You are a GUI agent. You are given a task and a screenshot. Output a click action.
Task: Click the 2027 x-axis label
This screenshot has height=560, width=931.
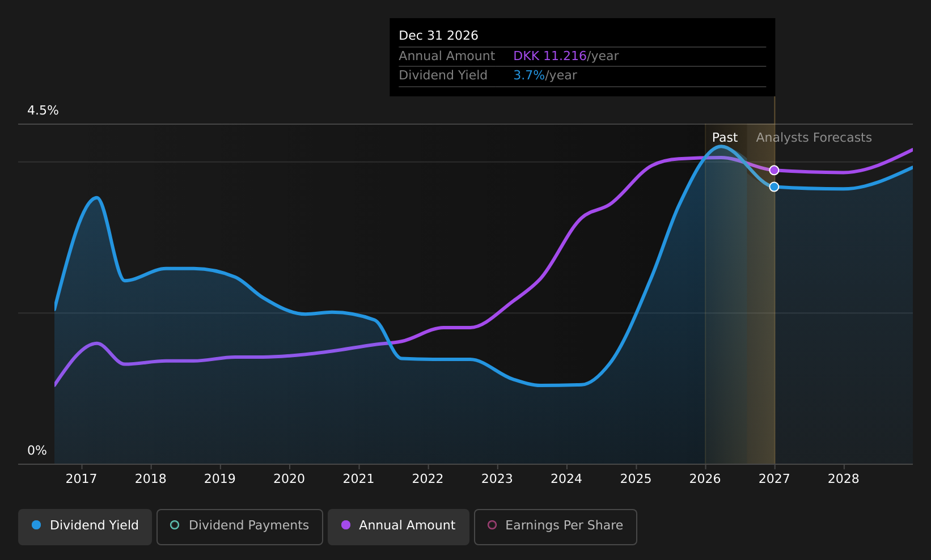pyautogui.click(x=774, y=479)
